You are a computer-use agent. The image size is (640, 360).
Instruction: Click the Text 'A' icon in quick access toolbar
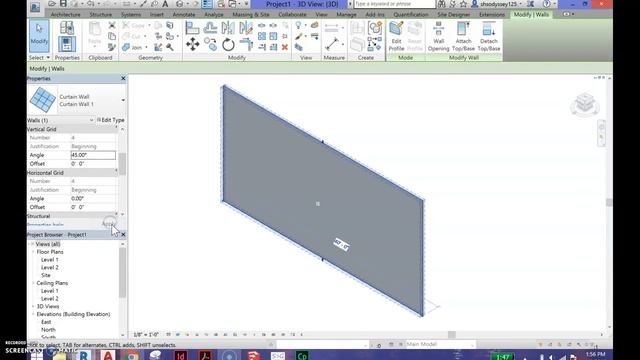[165, 4]
